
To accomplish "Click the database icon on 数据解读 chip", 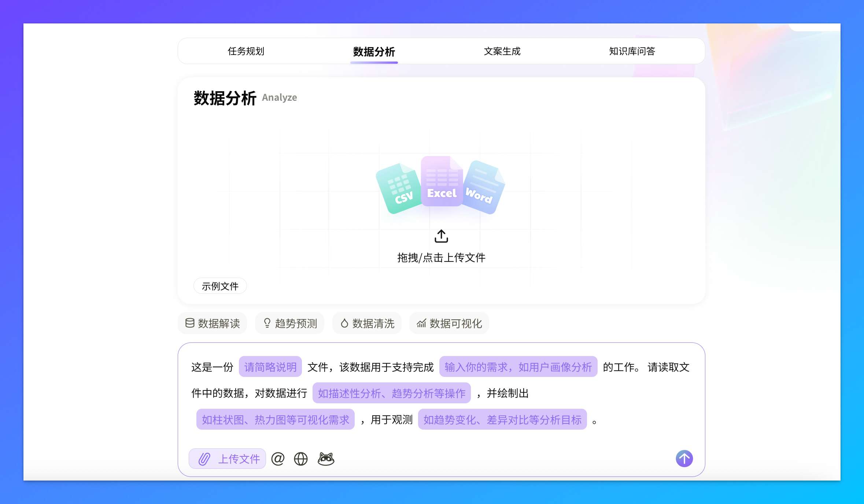I will click(x=190, y=323).
